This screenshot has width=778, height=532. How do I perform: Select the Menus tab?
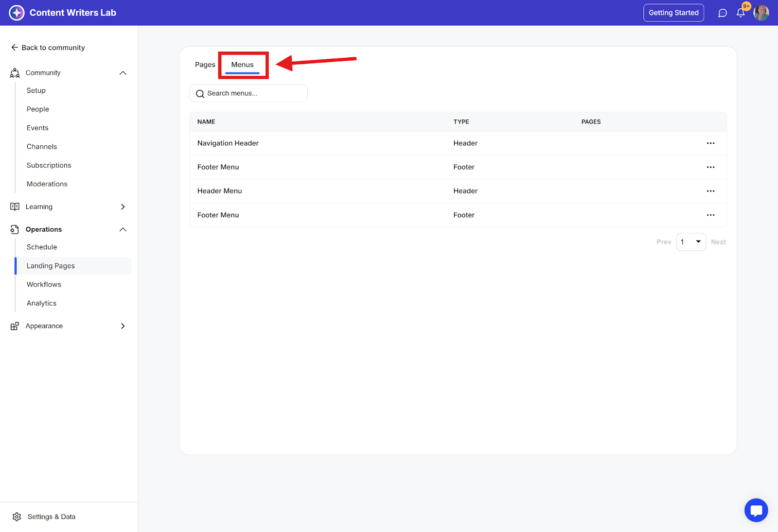242,65
